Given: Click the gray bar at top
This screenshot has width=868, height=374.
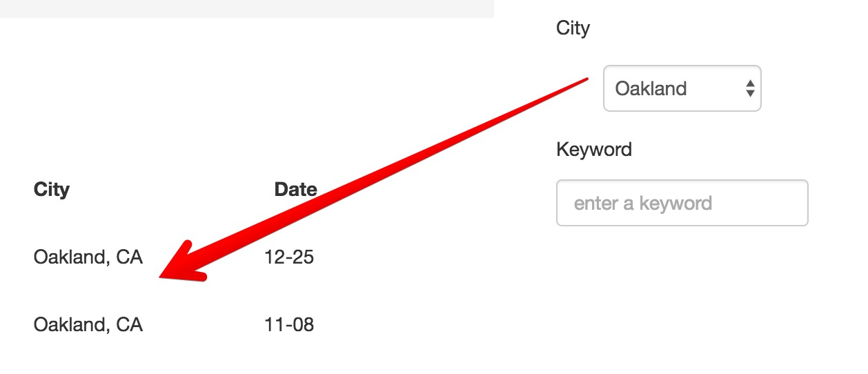Looking at the screenshot, I should point(247,8).
